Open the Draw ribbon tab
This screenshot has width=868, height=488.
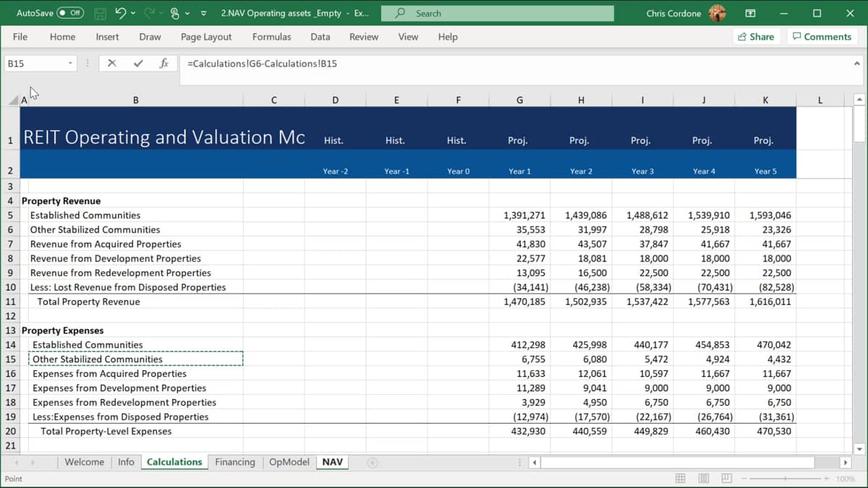tap(150, 37)
